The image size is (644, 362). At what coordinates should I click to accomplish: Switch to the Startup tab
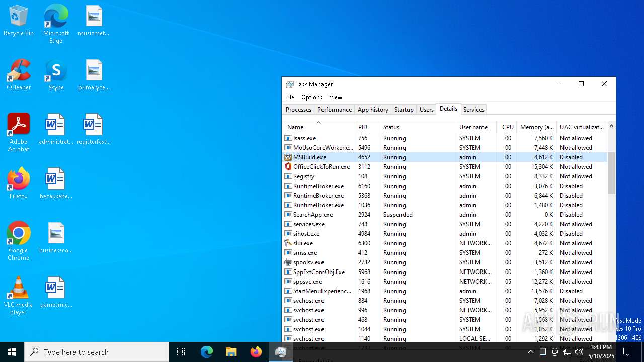tap(404, 110)
